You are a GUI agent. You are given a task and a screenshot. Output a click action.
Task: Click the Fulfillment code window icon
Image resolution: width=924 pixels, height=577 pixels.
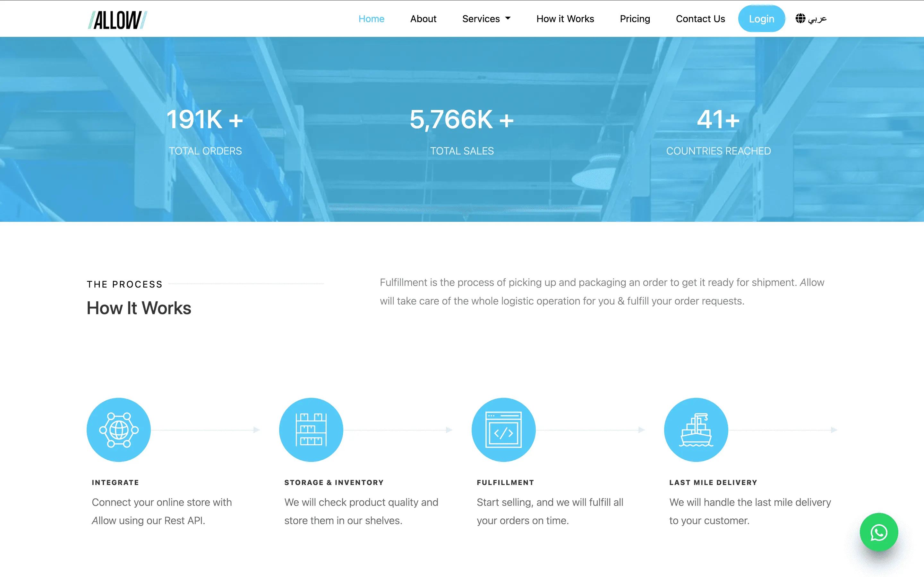[x=503, y=430]
